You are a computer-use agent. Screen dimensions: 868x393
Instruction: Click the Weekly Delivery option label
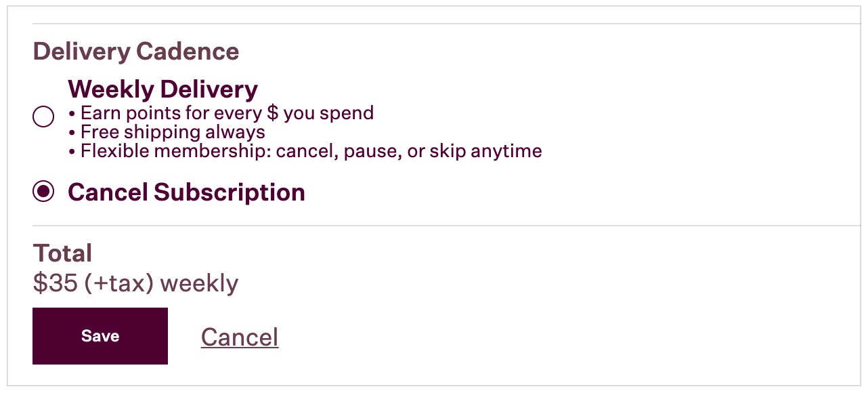162,89
